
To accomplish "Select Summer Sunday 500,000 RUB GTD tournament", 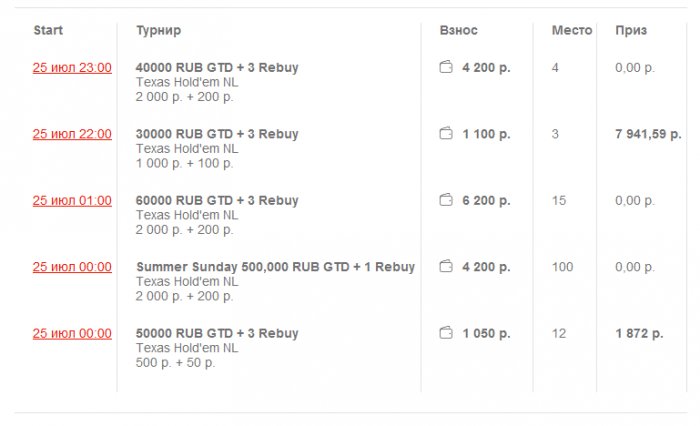I will coord(275,267).
